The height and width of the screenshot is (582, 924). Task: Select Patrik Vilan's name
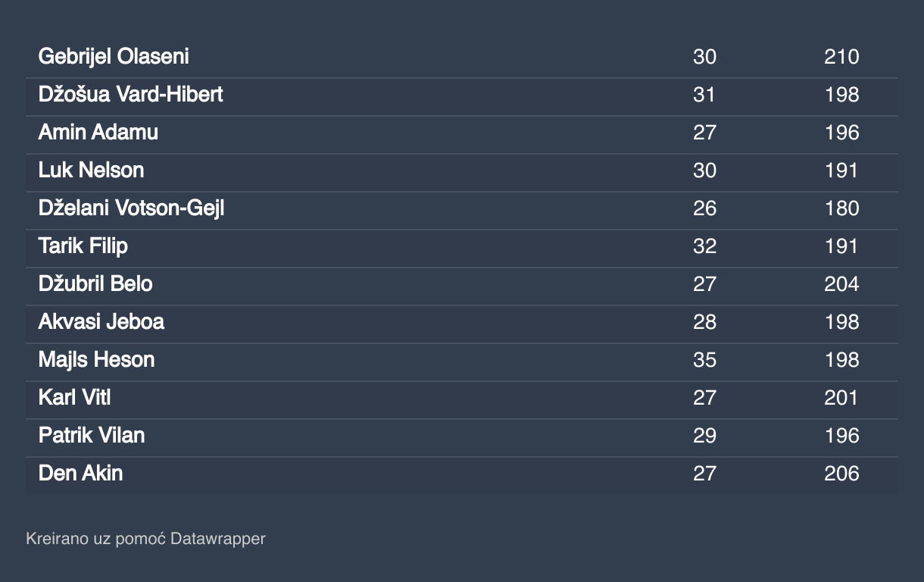92,436
